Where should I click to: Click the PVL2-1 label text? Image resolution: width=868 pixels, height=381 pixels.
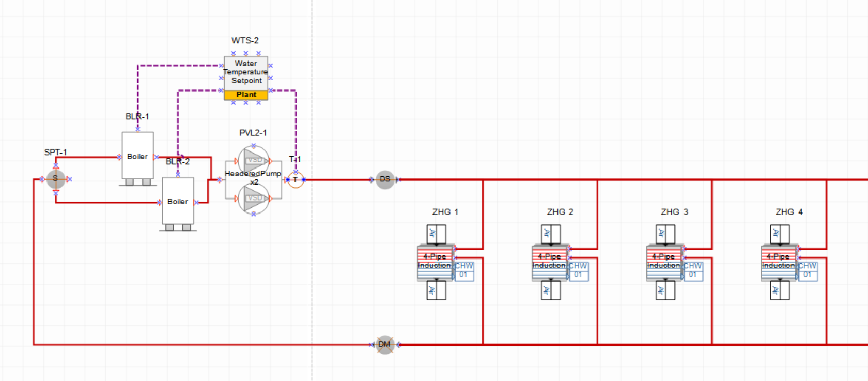click(x=253, y=133)
